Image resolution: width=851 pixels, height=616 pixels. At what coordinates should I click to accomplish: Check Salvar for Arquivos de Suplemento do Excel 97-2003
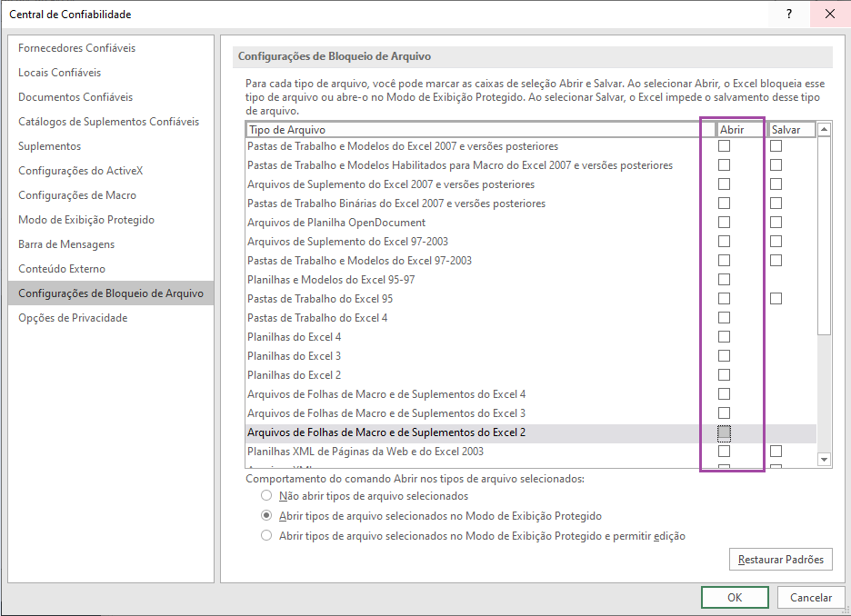776,242
